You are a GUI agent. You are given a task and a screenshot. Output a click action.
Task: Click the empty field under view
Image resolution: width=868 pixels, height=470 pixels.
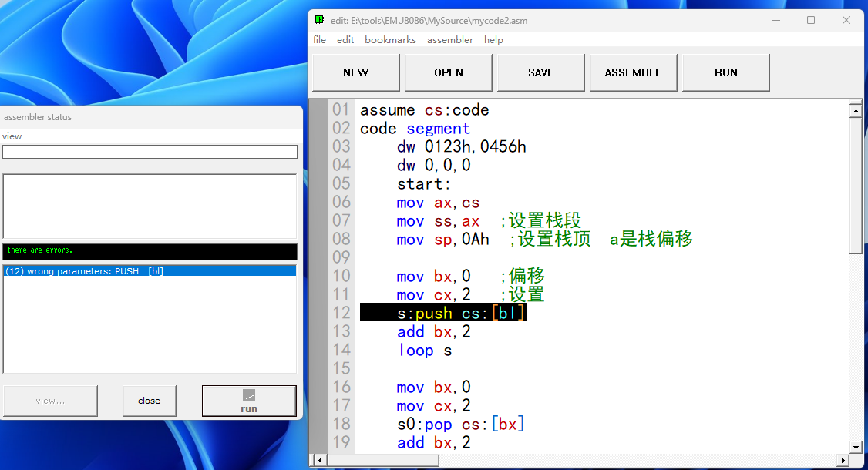(x=150, y=152)
